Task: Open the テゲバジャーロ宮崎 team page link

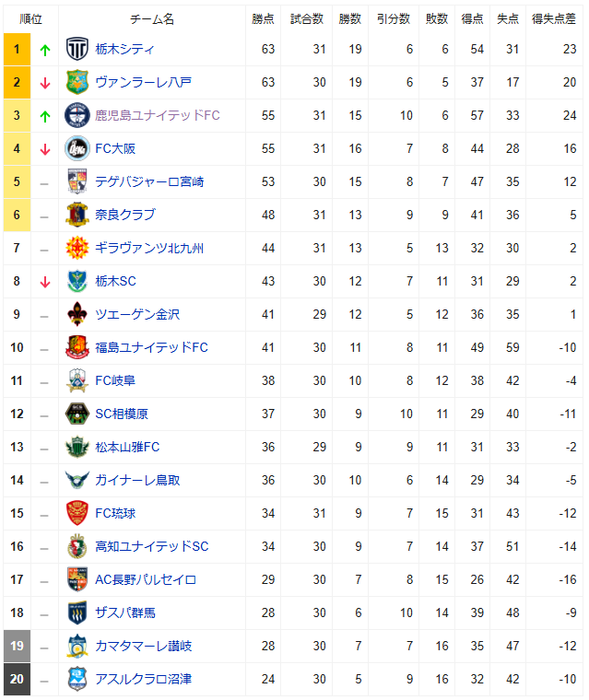Action: tap(149, 182)
